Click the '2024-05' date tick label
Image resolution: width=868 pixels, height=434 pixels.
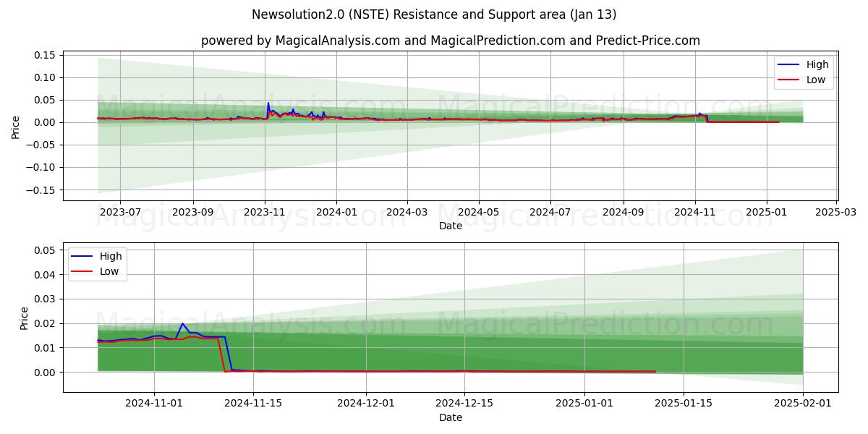478,213
